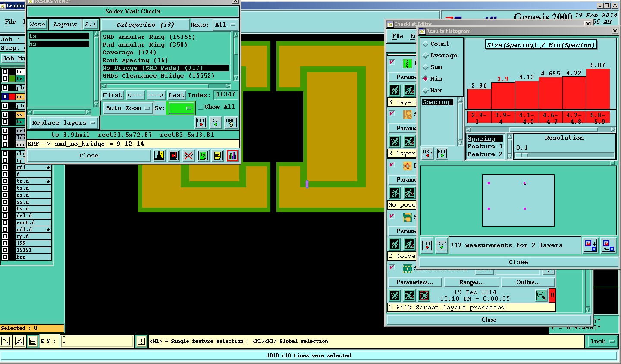Select the All layers button
The height and width of the screenshot is (364, 621).
click(x=91, y=25)
